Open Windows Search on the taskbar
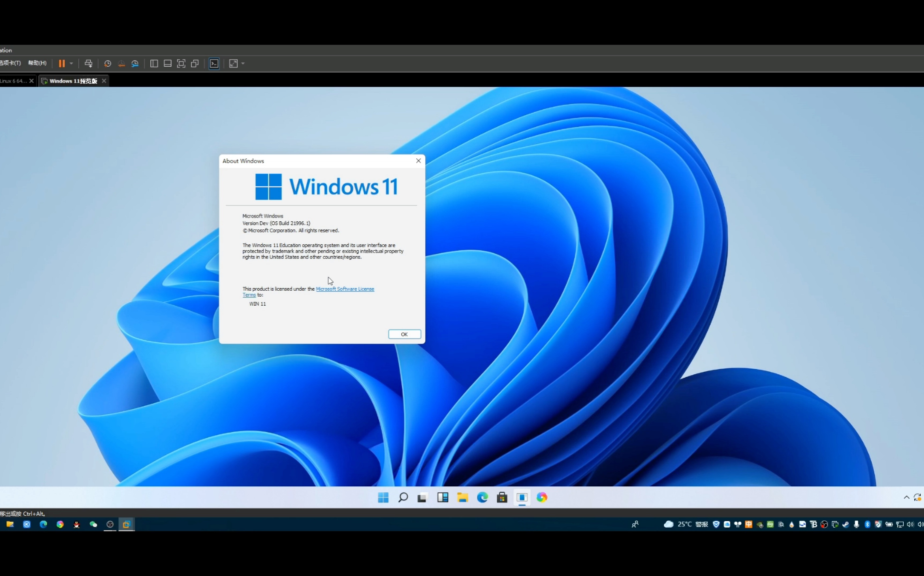 (403, 498)
